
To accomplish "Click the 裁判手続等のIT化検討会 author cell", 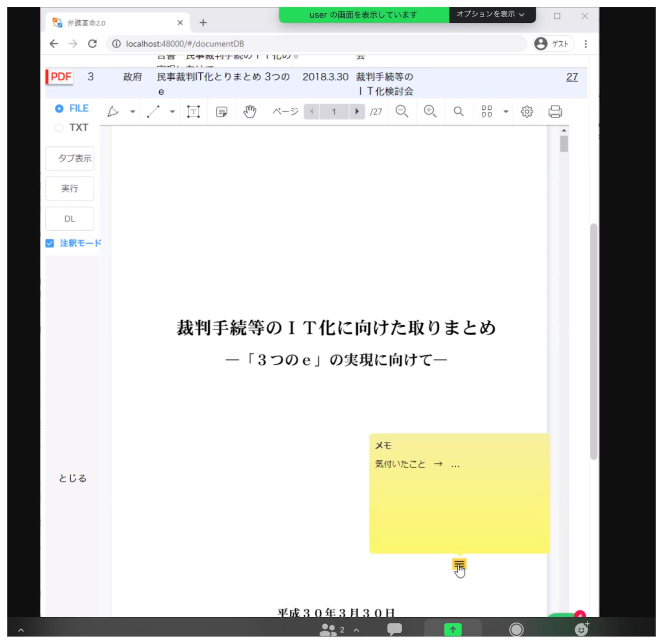I will click(x=384, y=84).
